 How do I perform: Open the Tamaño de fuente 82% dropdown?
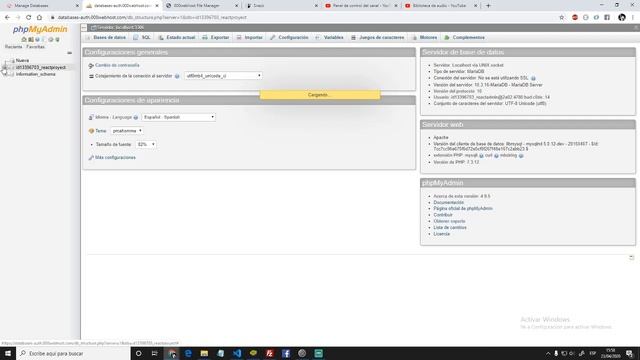(x=146, y=144)
